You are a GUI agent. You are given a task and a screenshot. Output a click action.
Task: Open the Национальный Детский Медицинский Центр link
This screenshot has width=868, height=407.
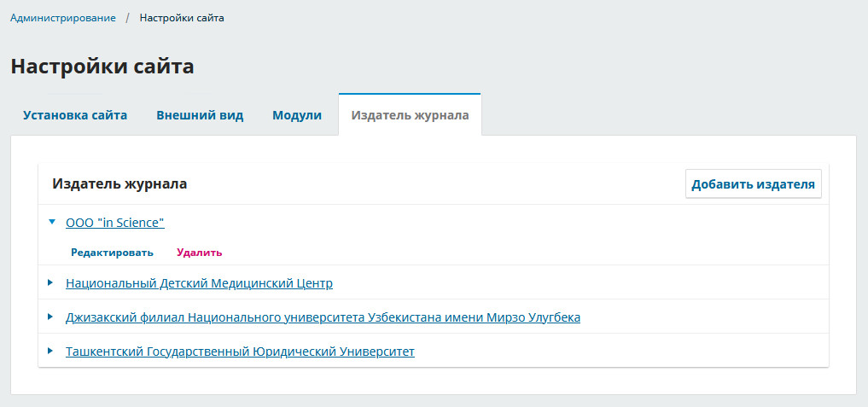click(x=199, y=283)
